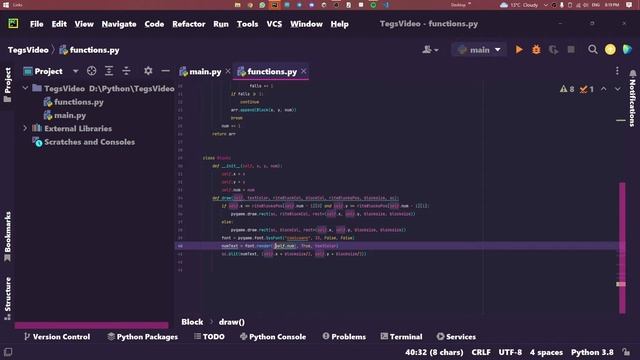Image resolution: width=640 pixels, height=360 pixels.
Task: Select main.py in the project tree
Action: 65,115
